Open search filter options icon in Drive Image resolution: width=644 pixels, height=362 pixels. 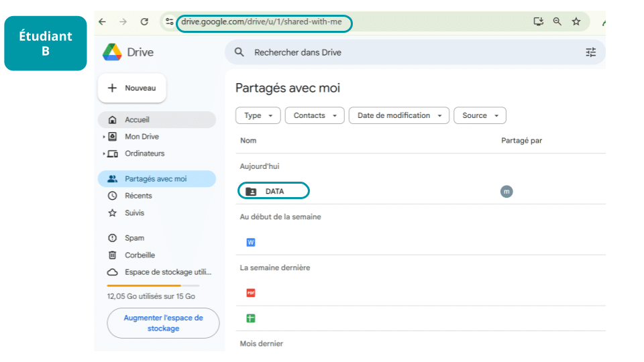pos(590,52)
